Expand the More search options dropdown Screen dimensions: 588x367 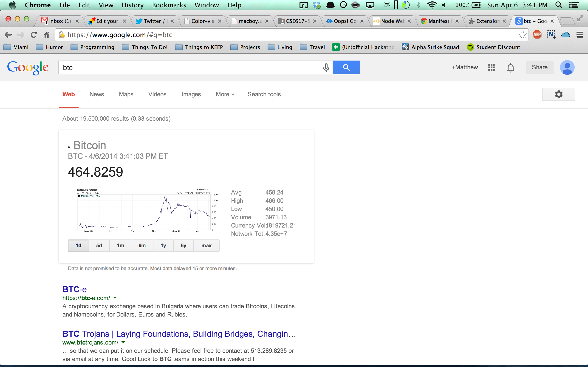click(224, 94)
